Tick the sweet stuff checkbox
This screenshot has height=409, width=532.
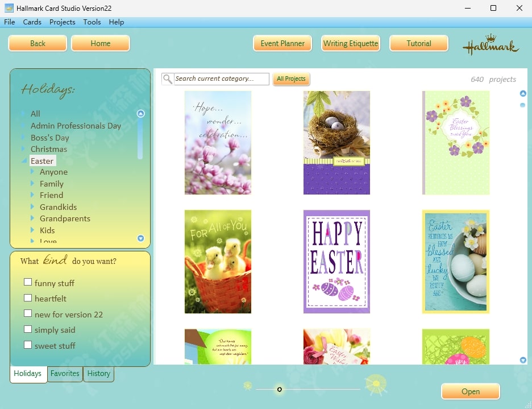click(x=28, y=345)
